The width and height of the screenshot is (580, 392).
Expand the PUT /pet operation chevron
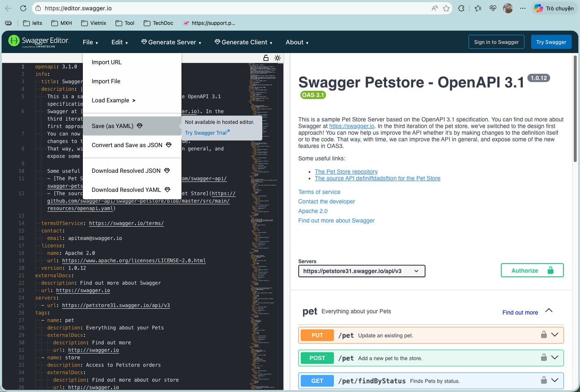[555, 334]
